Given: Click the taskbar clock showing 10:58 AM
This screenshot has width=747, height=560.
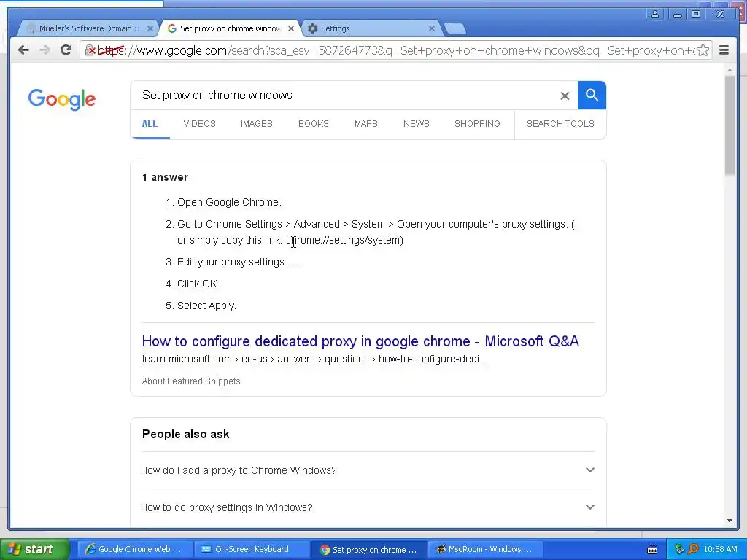Looking at the screenshot, I should 720,549.
